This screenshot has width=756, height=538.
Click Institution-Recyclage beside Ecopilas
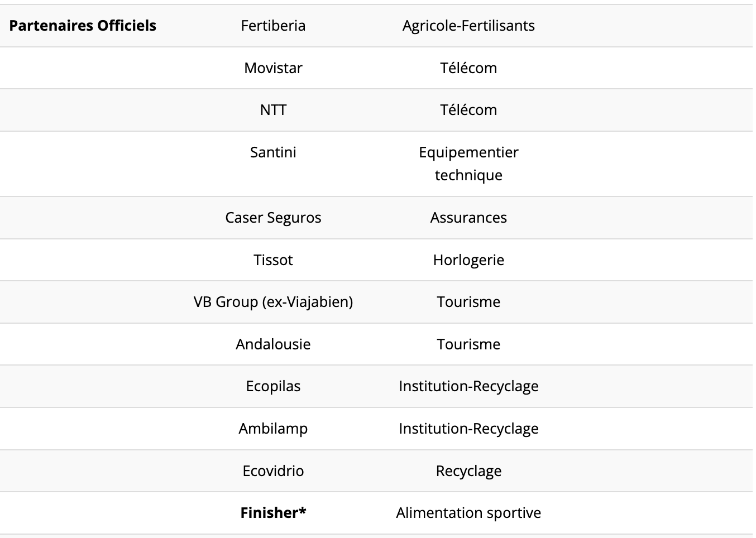click(468, 386)
